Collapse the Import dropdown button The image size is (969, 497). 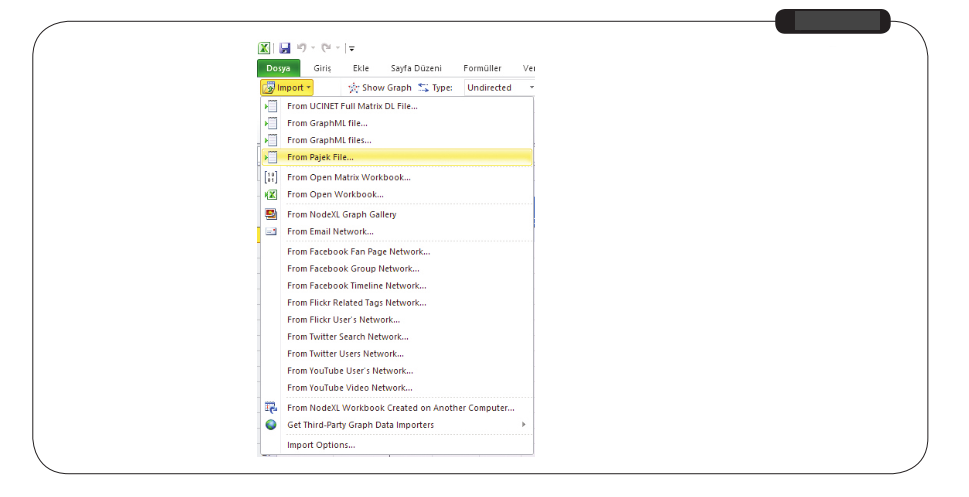[286, 88]
